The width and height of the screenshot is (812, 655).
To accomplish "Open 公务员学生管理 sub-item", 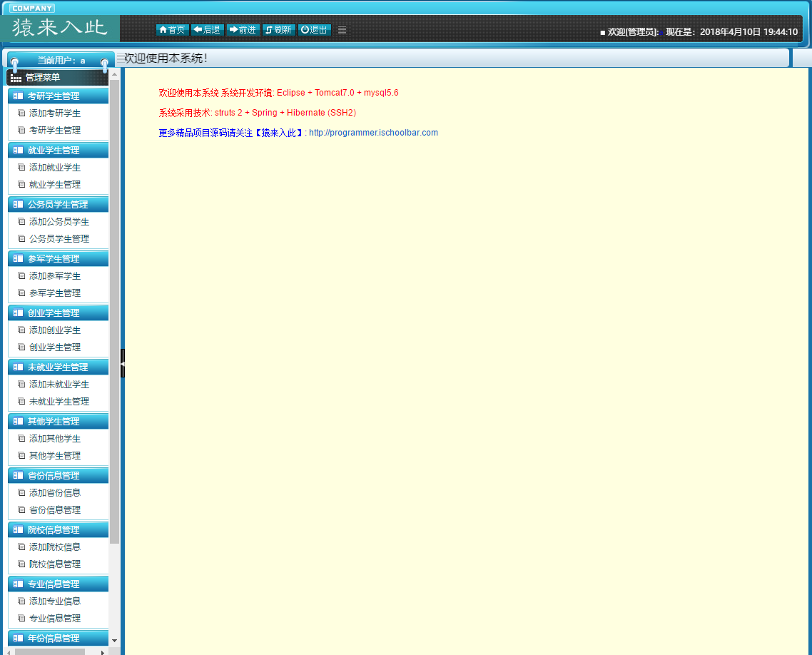I will (59, 239).
